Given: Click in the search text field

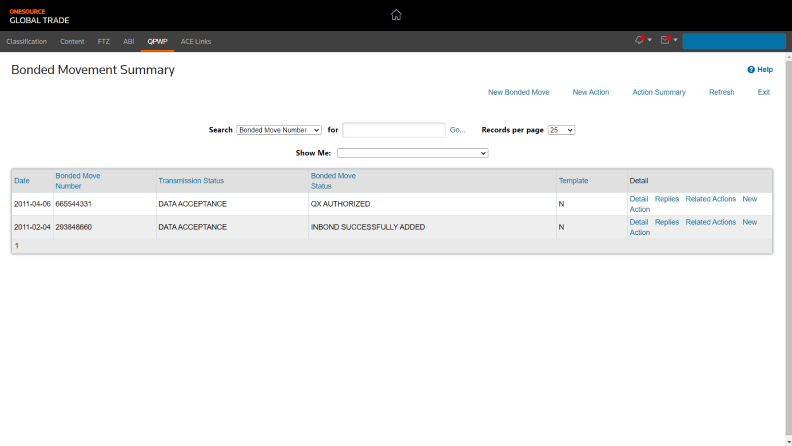Looking at the screenshot, I should click(x=394, y=130).
